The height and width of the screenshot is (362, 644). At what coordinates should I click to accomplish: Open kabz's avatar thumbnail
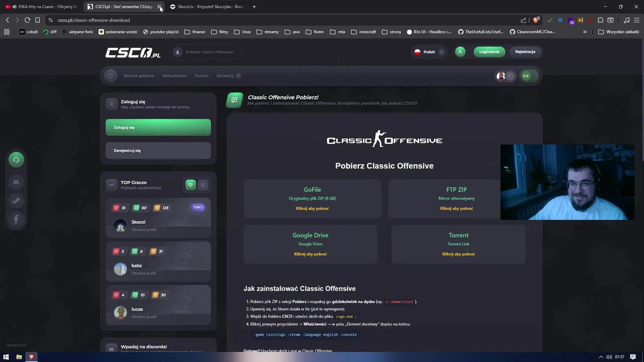pyautogui.click(x=120, y=269)
